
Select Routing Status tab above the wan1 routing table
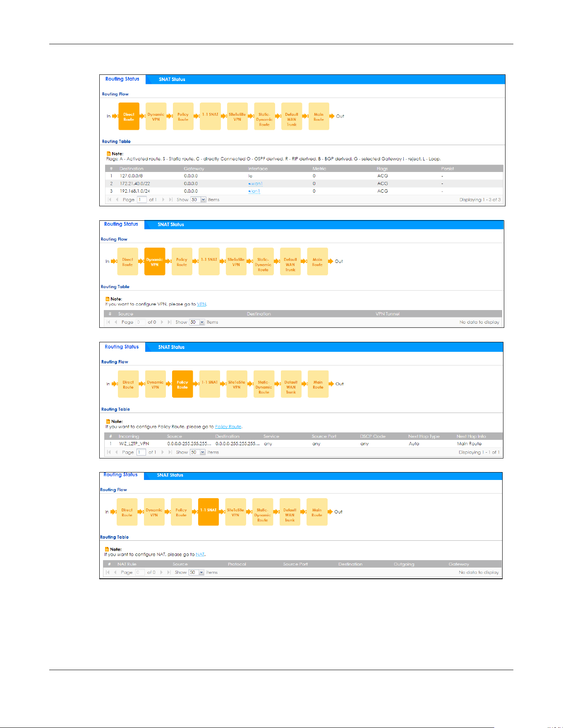point(122,79)
